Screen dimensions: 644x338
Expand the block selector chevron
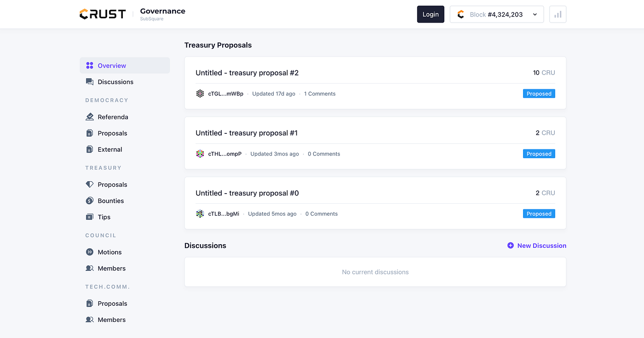(x=535, y=14)
